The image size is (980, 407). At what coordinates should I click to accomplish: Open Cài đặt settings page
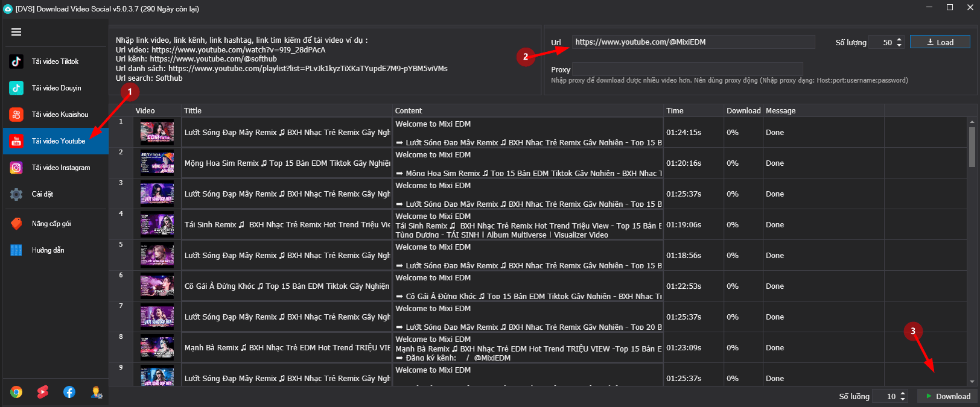click(x=42, y=194)
